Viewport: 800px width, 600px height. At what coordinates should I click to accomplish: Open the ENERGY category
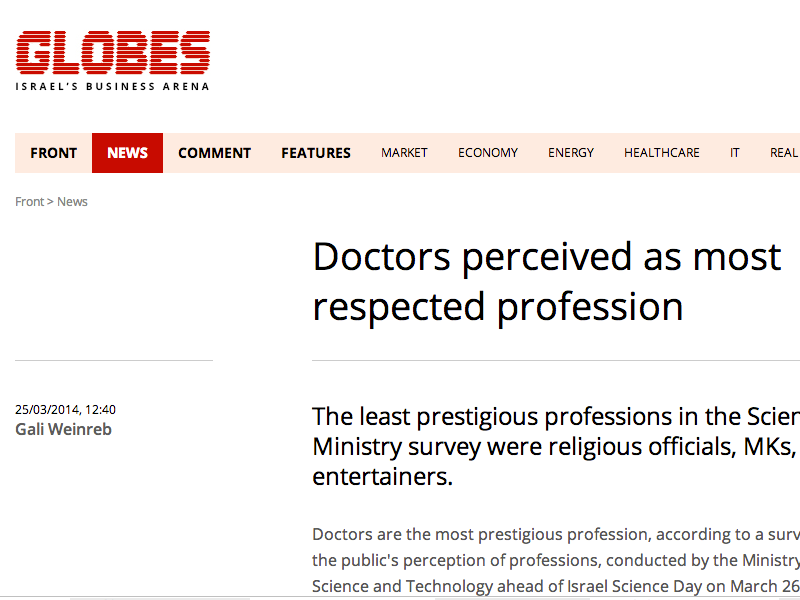571,153
